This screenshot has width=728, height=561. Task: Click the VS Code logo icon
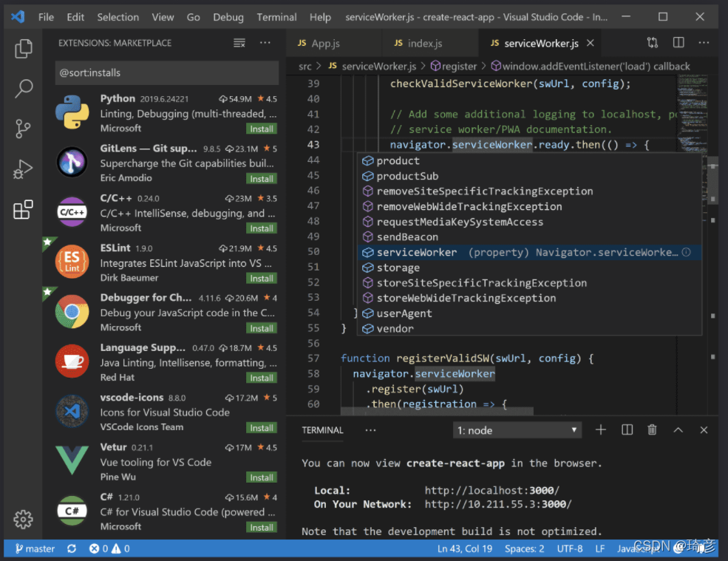tap(18, 17)
